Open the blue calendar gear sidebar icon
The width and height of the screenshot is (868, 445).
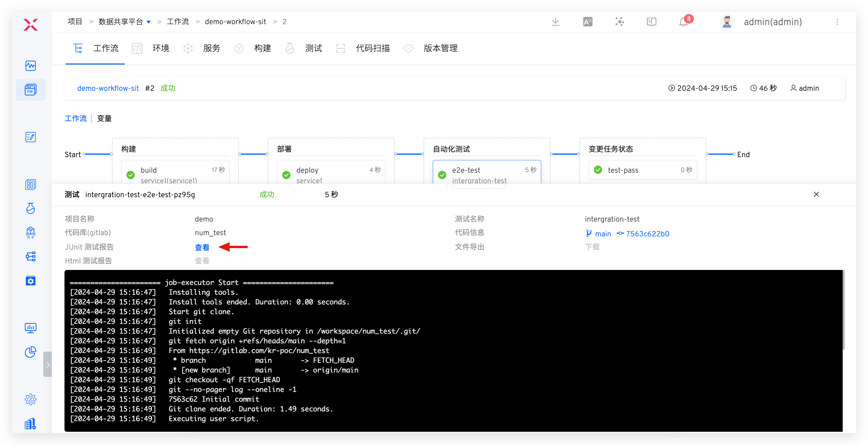(30, 281)
